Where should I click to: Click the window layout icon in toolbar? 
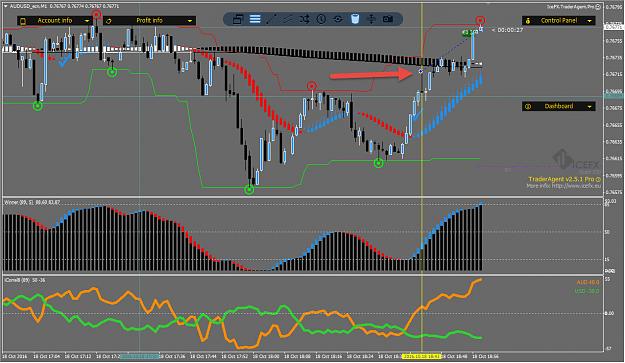tap(238, 19)
